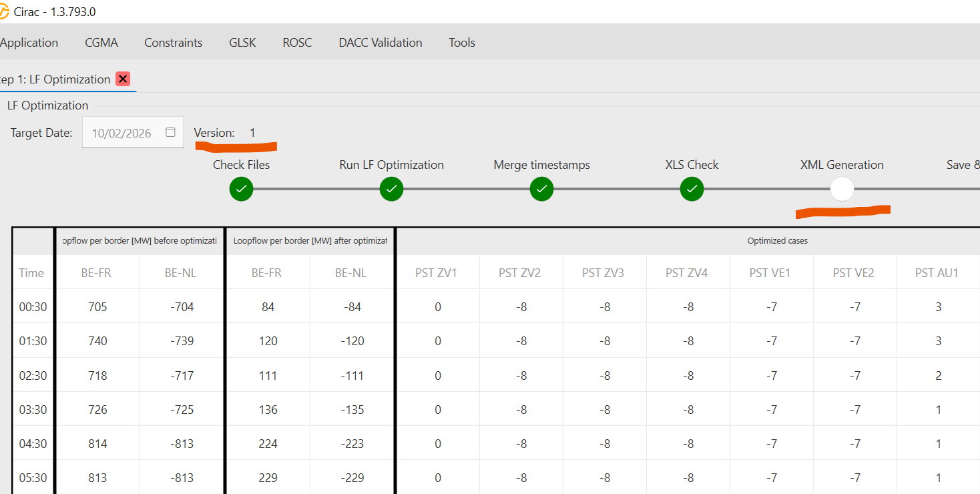Expand the GLSK menu
980x494 pixels.
[242, 43]
